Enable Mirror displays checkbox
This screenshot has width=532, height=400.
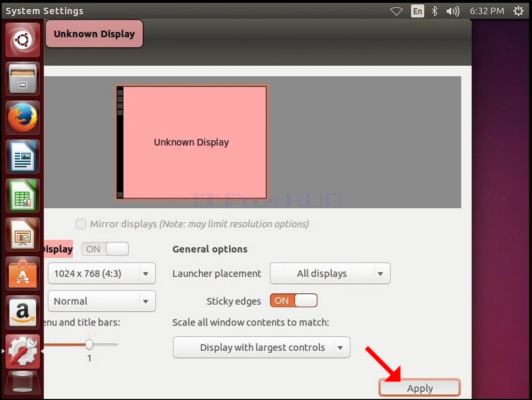point(81,224)
